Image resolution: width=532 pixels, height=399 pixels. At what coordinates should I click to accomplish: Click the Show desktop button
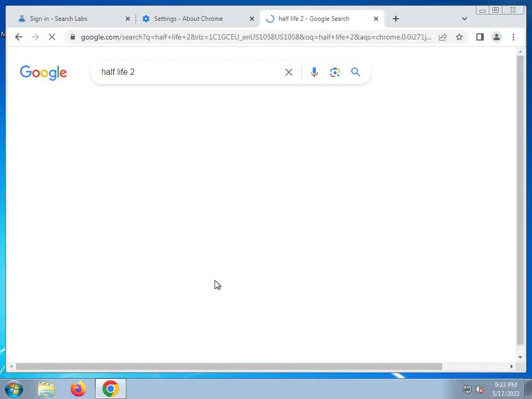[x=528, y=389]
